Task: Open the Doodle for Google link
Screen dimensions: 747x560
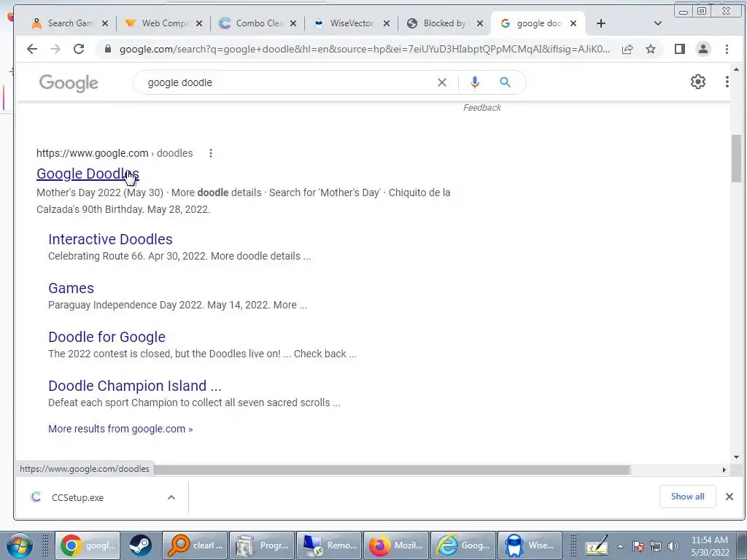Action: (107, 337)
